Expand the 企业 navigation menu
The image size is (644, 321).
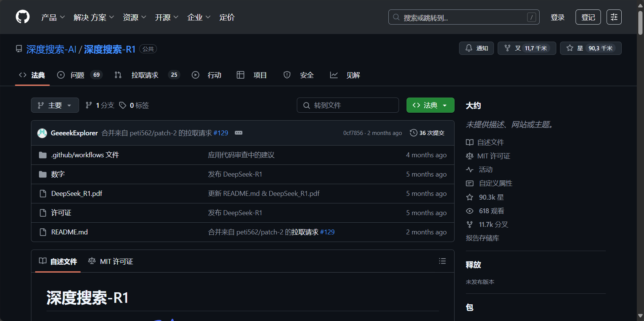click(x=199, y=17)
